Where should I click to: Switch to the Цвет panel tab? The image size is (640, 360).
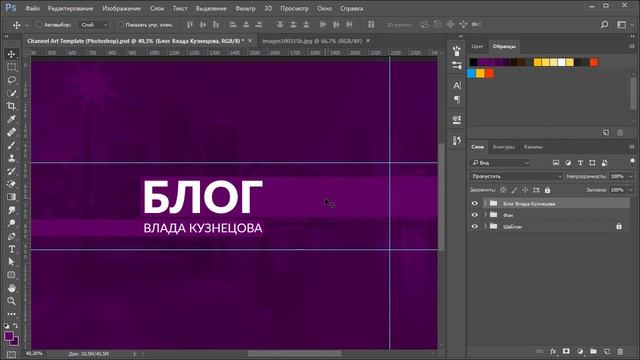[x=477, y=47]
